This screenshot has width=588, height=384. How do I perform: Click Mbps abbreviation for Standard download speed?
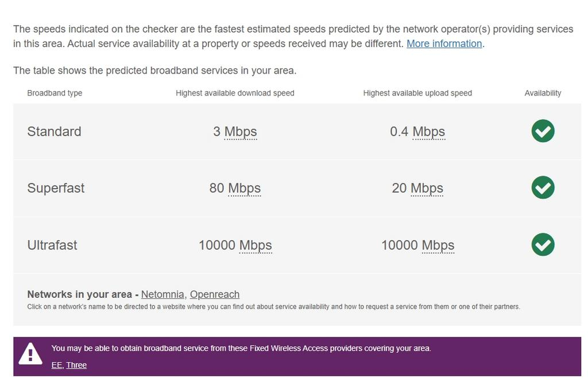[x=241, y=132]
